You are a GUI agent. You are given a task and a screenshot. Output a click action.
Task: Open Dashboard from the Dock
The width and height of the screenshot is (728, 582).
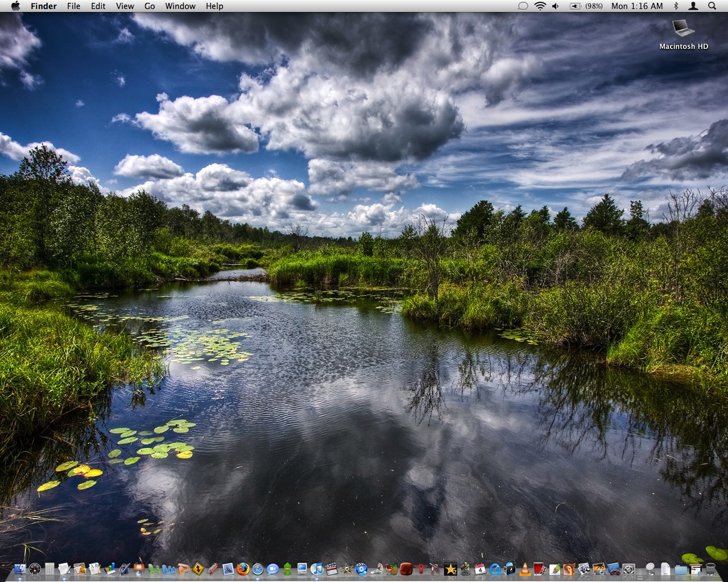[x=35, y=568]
